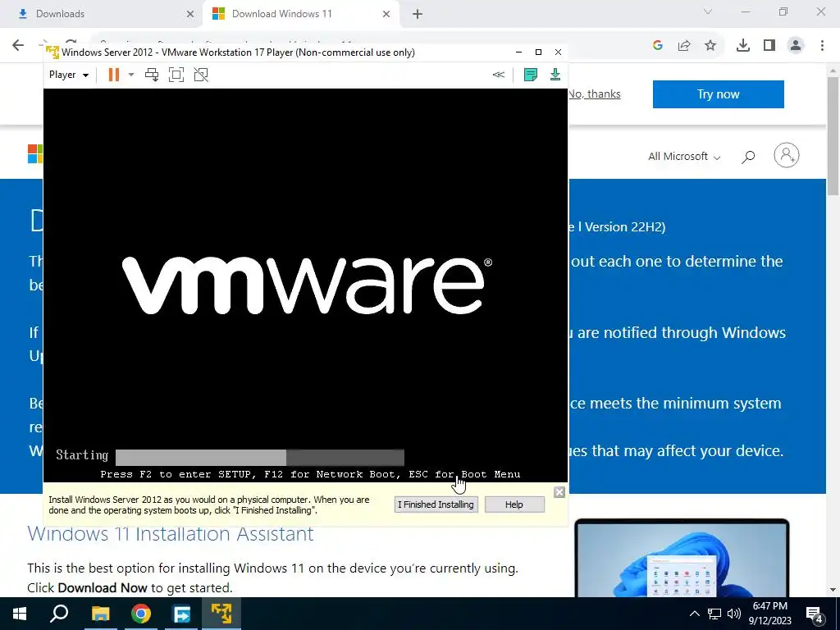Open Microsoft site search
840x630 pixels.
pos(748,157)
